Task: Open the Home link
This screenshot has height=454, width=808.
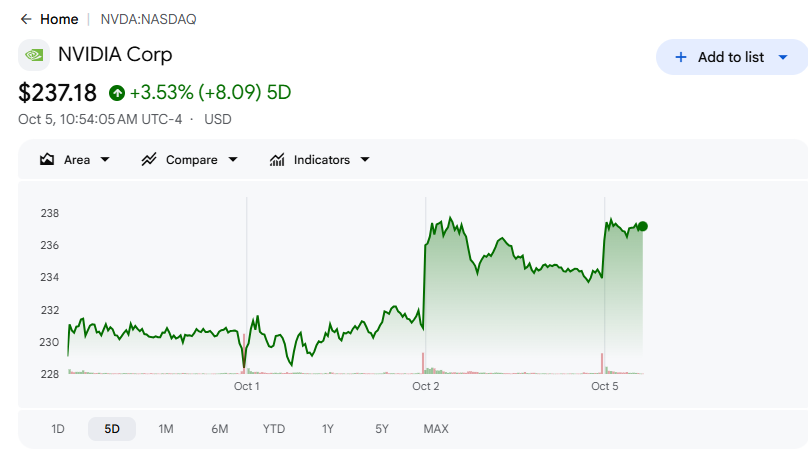Action: [x=59, y=20]
